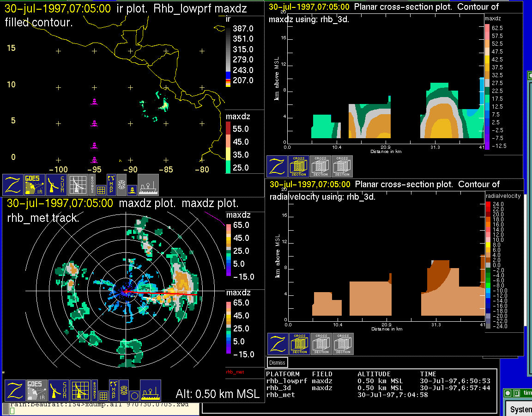Enable the grayed GOES IR icon in maxdz plot toolbar
This screenshot has width=532, height=416.
click(36, 391)
